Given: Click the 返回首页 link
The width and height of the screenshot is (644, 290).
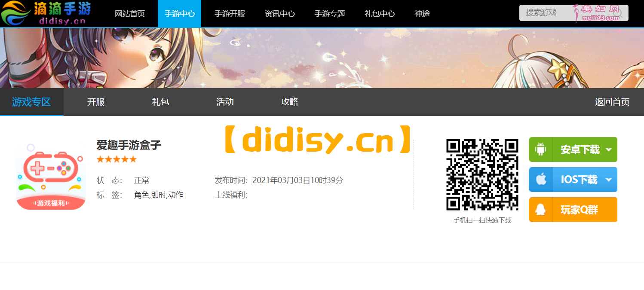Looking at the screenshot, I should pos(612,102).
